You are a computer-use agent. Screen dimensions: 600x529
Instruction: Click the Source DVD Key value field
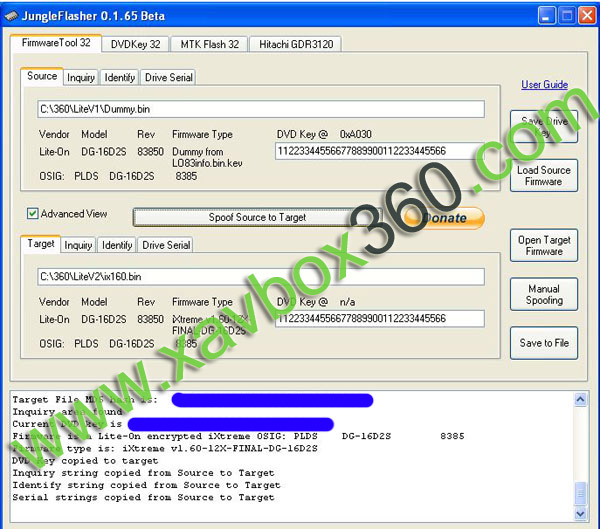(380, 151)
